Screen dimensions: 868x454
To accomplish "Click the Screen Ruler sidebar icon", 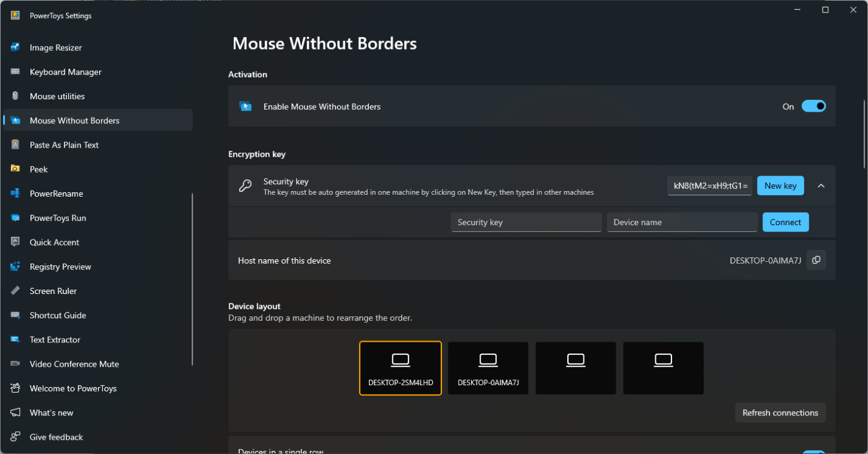I will pos(15,291).
